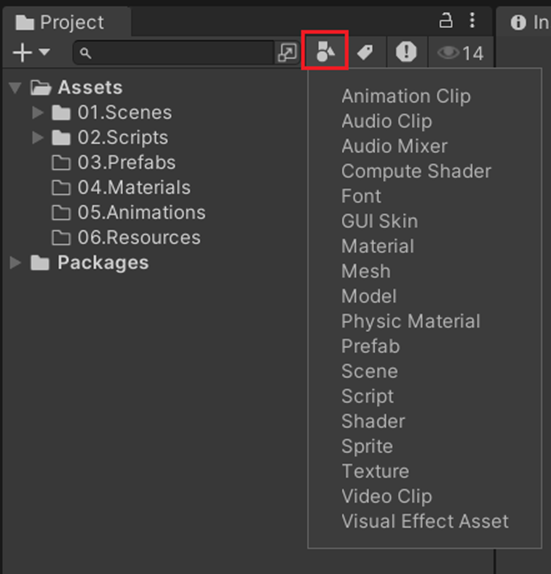Toggle the Project panel lock icon
The width and height of the screenshot is (551, 574).
click(446, 20)
